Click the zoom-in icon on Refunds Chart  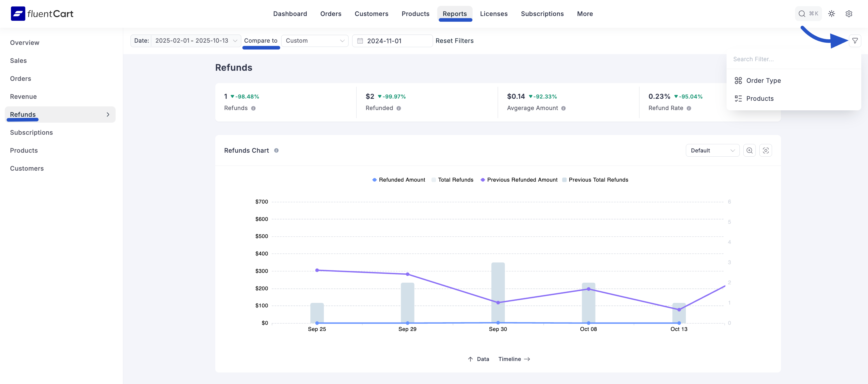[x=749, y=150]
